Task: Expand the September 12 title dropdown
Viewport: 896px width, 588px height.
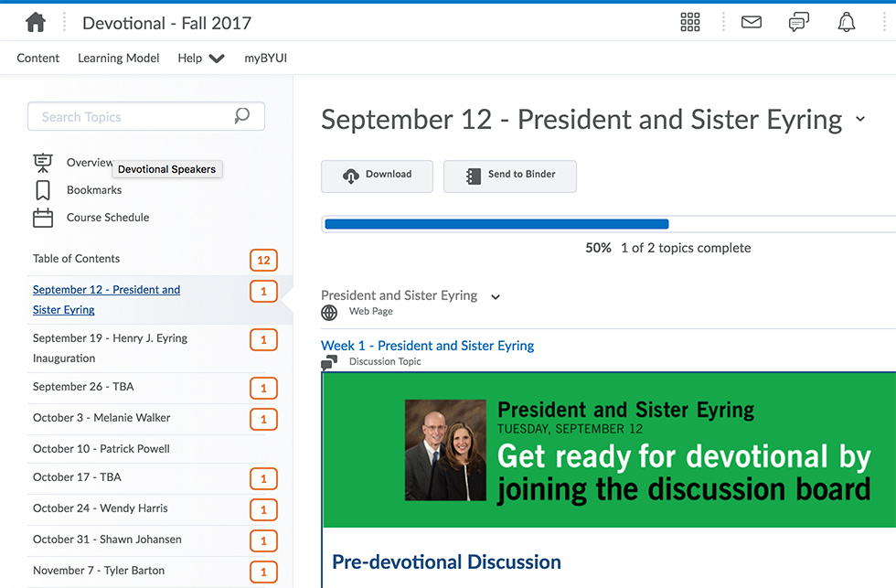Action: coord(859,119)
